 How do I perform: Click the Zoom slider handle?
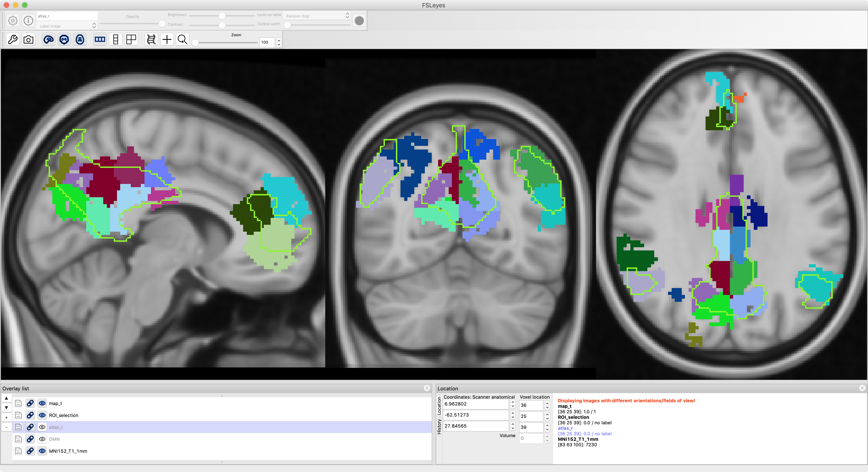click(x=195, y=43)
